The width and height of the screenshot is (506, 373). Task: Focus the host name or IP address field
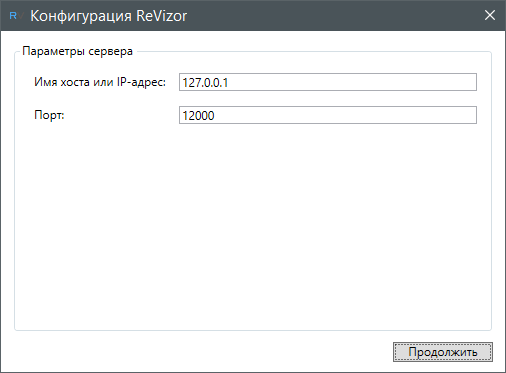[x=328, y=82]
